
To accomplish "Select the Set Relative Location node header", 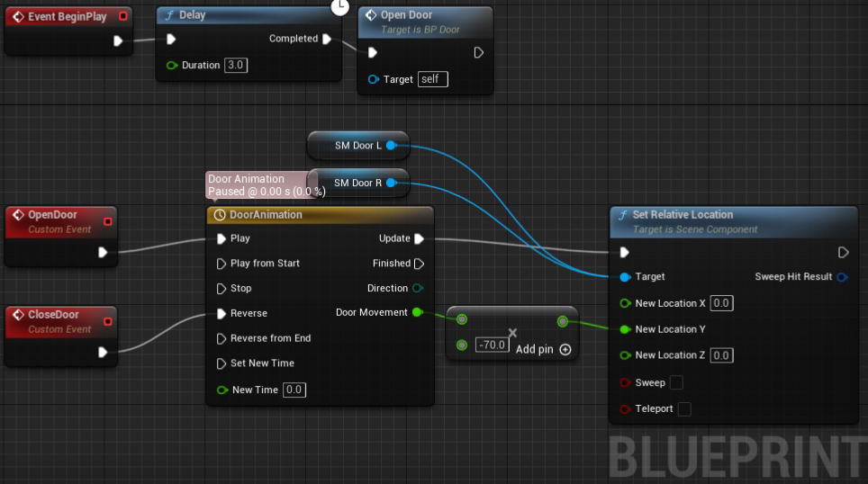I will pyautogui.click(x=734, y=222).
